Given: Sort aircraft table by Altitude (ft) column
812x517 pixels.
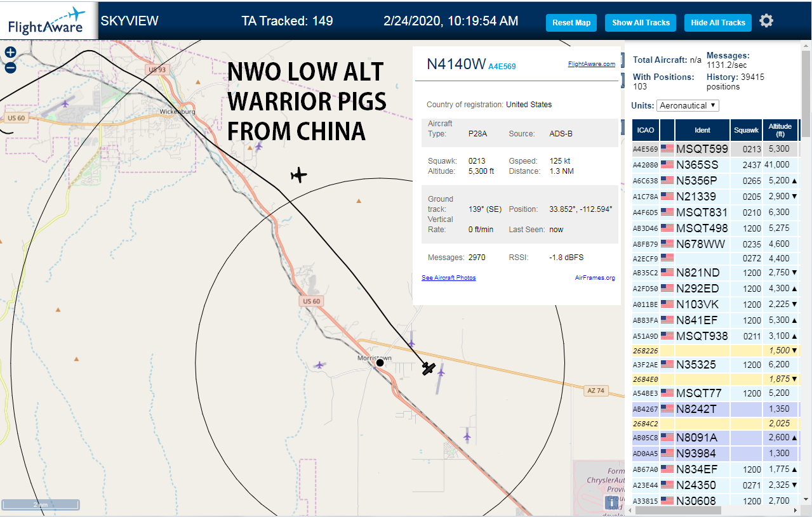Looking at the screenshot, I should (780, 130).
